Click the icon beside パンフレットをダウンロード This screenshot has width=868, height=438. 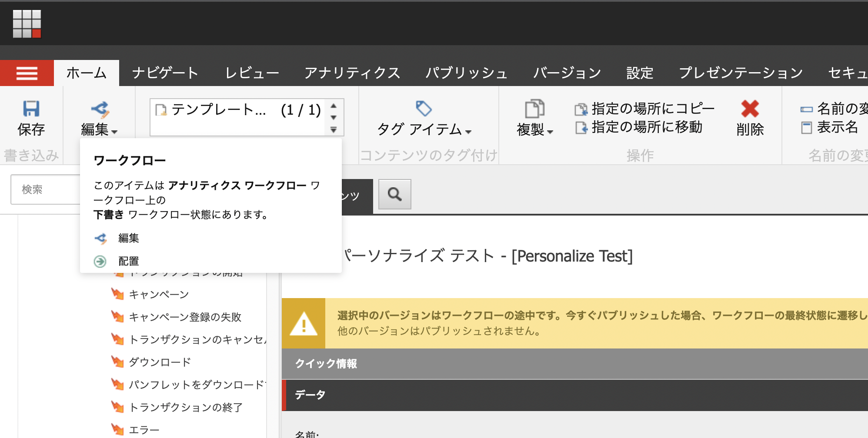pos(117,385)
